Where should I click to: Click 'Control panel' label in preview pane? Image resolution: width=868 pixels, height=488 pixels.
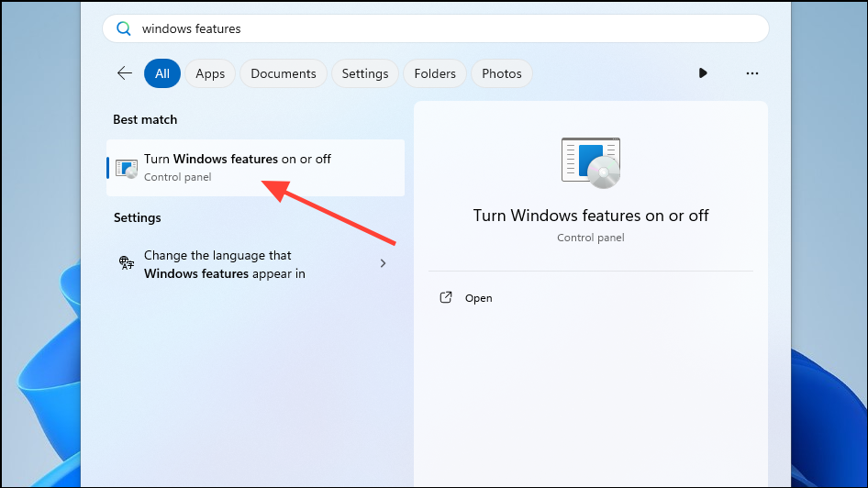(591, 238)
